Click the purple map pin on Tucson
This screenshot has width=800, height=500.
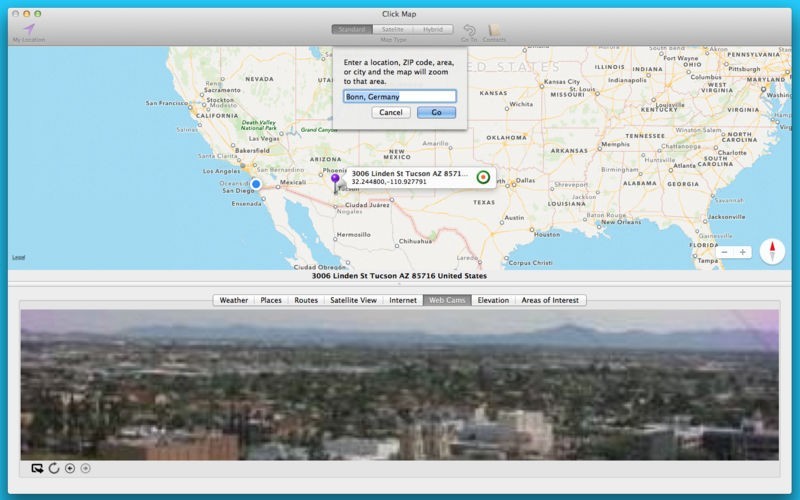pos(335,183)
